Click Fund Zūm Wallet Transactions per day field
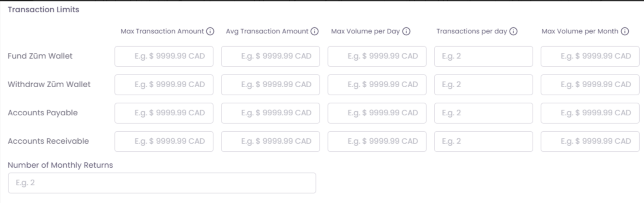This screenshot has width=644, height=203. point(483,56)
